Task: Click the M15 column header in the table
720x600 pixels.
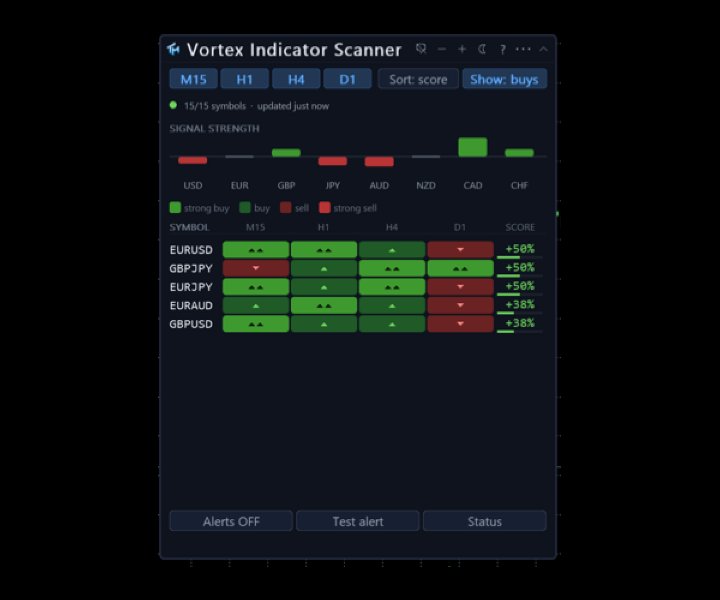Action: tap(255, 227)
